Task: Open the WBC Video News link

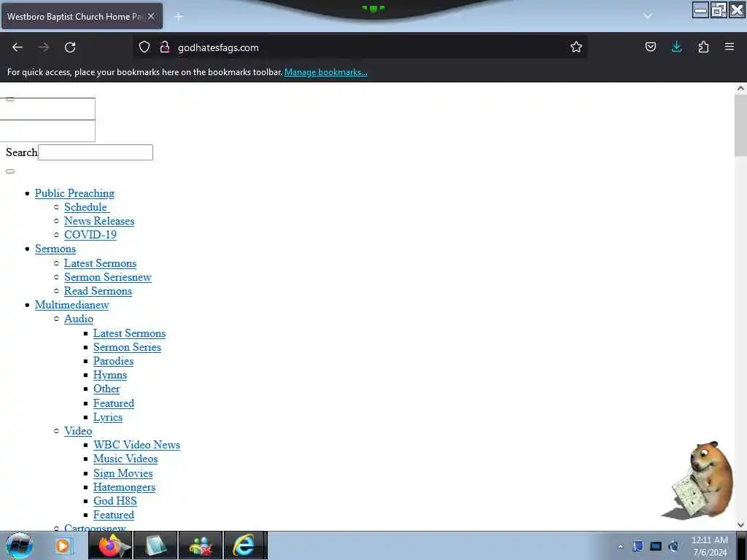Action: 136,445
